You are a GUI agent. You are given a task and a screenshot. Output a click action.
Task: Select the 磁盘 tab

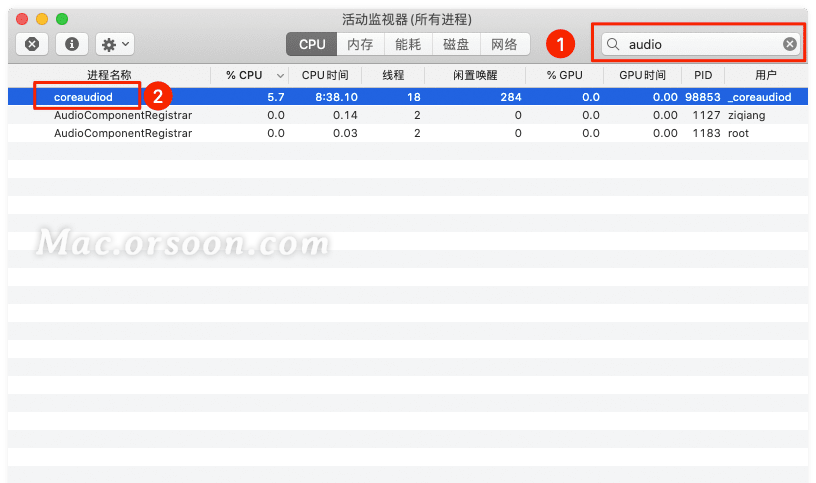click(456, 44)
